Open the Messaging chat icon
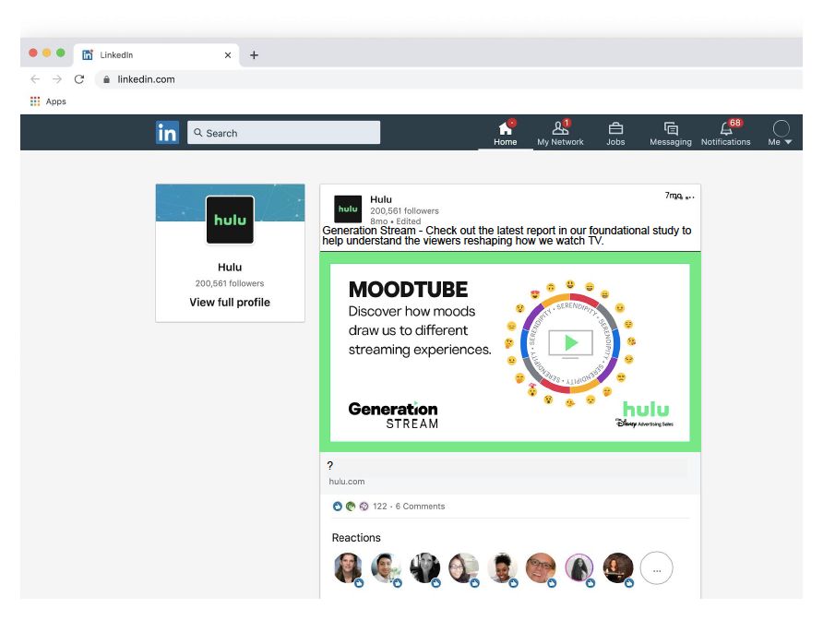This screenshot has width=835, height=644. [671, 128]
